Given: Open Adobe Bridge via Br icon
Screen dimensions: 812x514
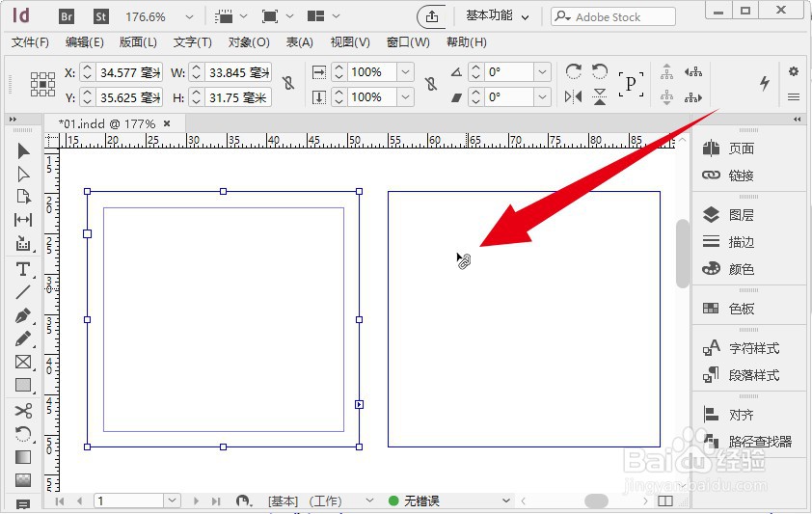Looking at the screenshot, I should click(x=67, y=16).
